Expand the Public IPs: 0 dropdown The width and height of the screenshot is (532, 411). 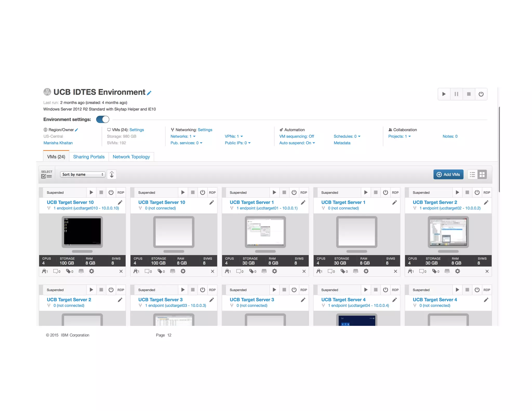point(238,143)
